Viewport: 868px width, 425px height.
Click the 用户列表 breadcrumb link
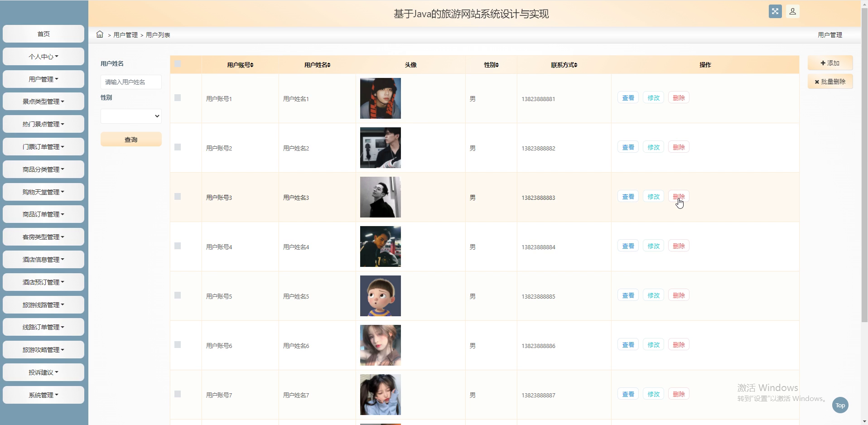click(x=158, y=35)
